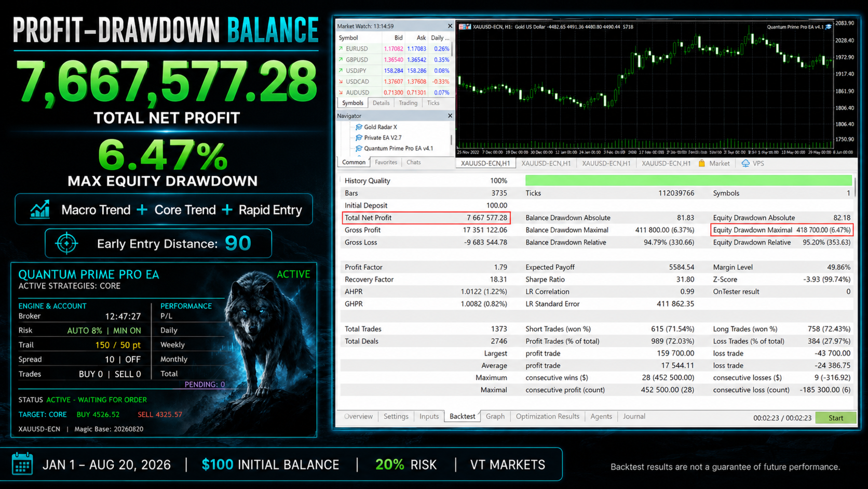
Task: Select the GBPUSD row in Market Watch
Action: point(394,60)
